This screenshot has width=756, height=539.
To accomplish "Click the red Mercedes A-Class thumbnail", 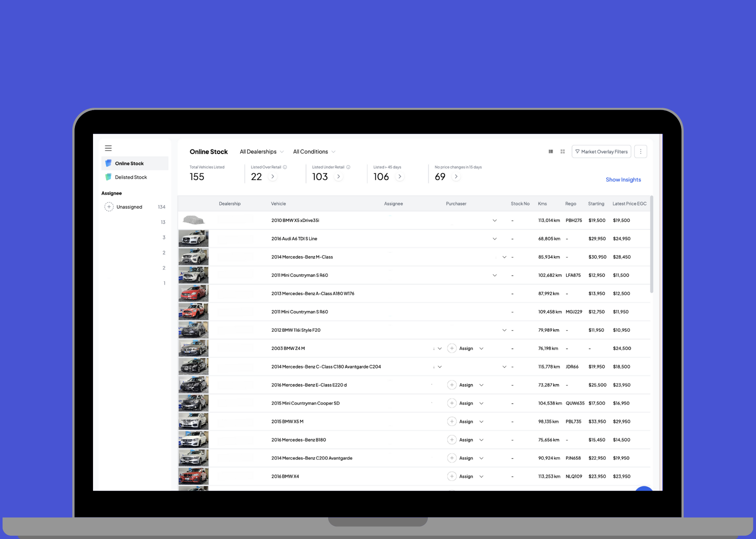I will pos(193,293).
